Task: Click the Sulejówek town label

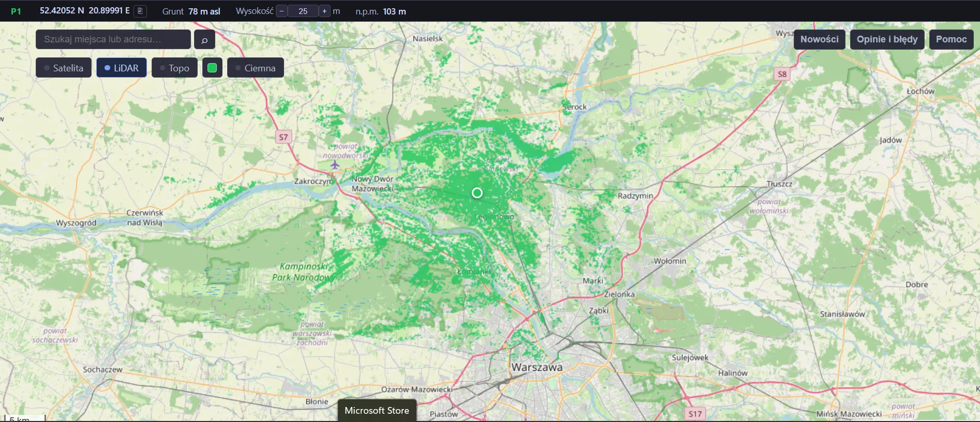Action: point(690,358)
